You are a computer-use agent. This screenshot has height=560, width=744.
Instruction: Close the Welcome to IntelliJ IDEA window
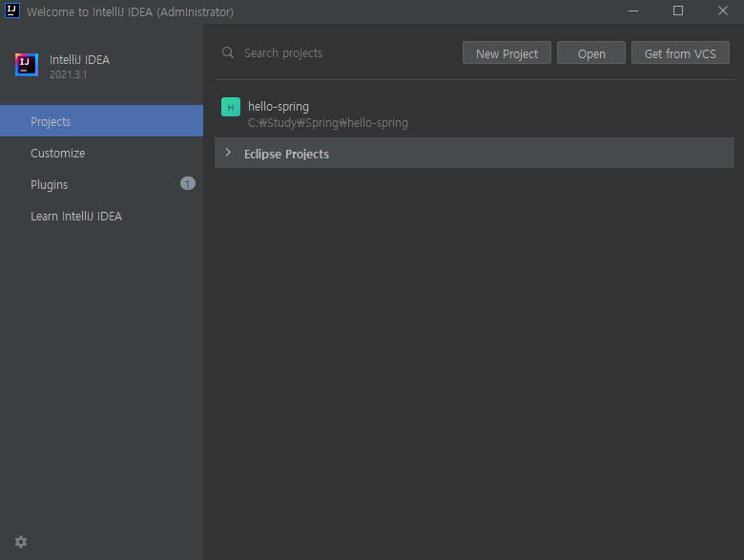coord(723,10)
